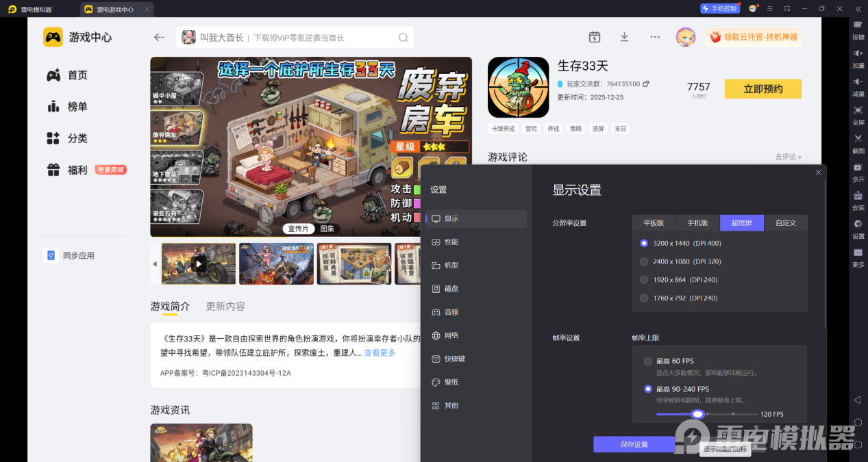Click the 图集 media toggle
The width and height of the screenshot is (868, 462).
tap(327, 229)
